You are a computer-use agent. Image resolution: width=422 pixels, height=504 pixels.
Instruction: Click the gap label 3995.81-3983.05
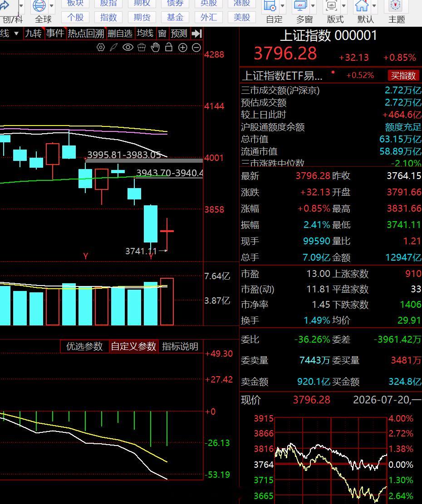(x=124, y=155)
